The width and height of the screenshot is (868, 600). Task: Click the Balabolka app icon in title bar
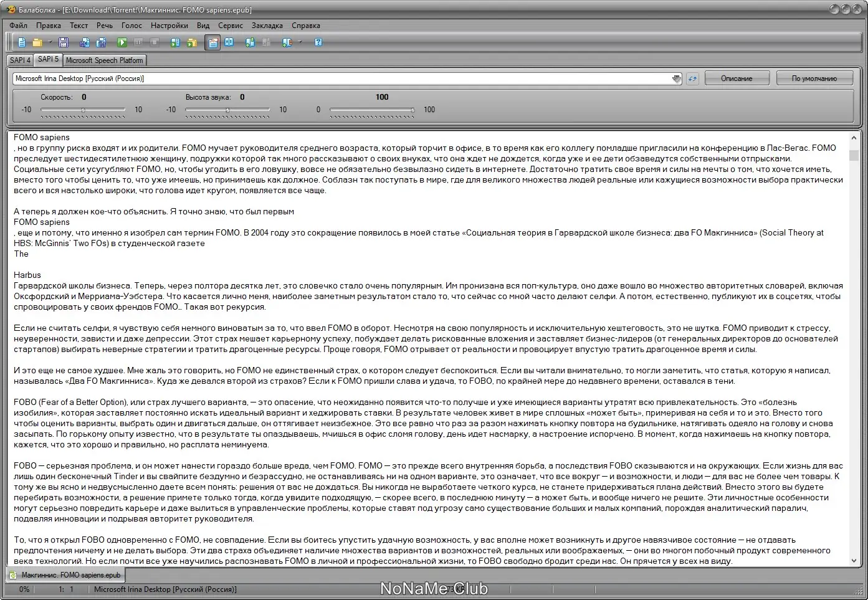coord(11,9)
